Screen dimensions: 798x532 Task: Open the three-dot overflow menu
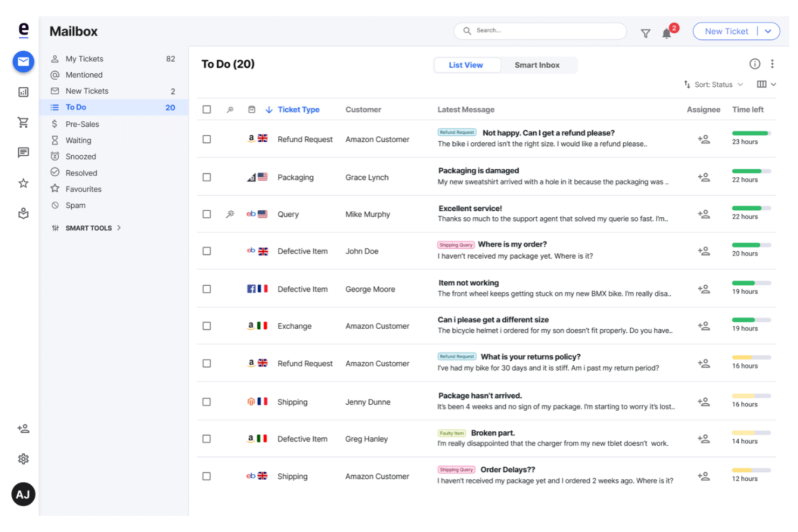point(772,63)
